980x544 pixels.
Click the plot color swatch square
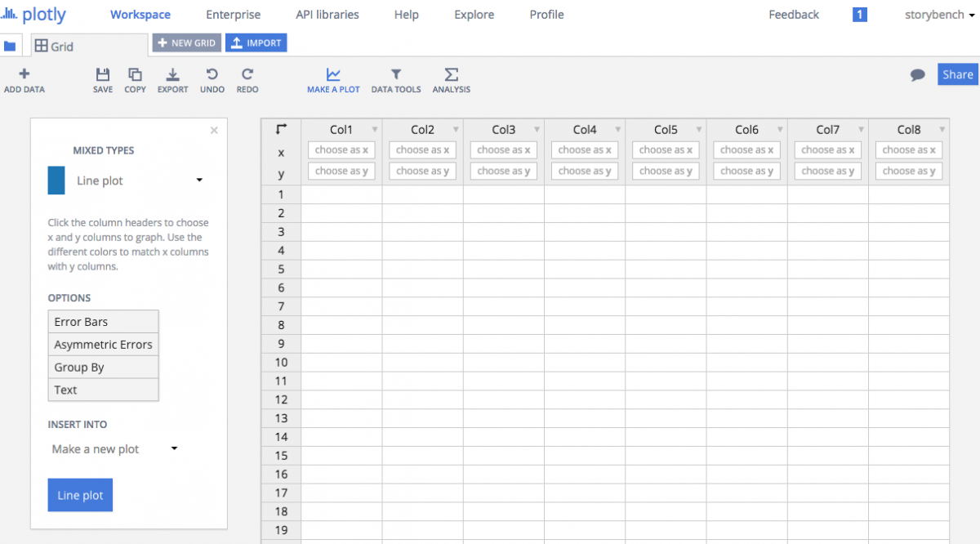pyautogui.click(x=56, y=180)
